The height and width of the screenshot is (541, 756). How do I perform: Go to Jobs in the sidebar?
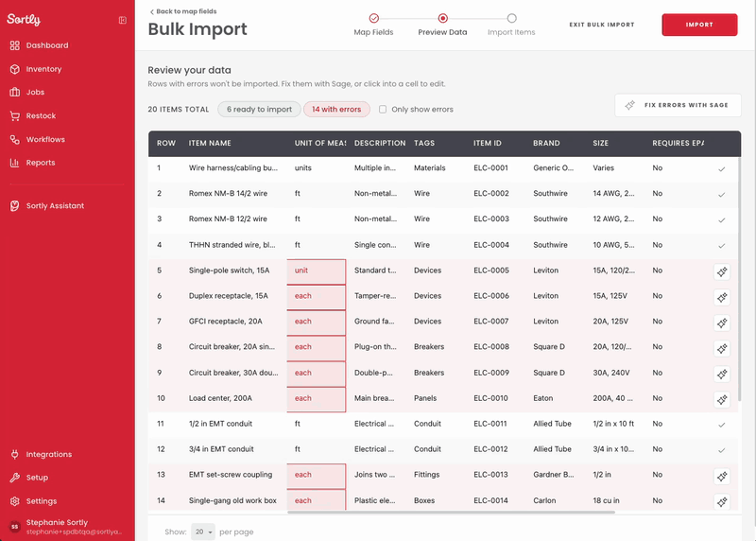[35, 92]
